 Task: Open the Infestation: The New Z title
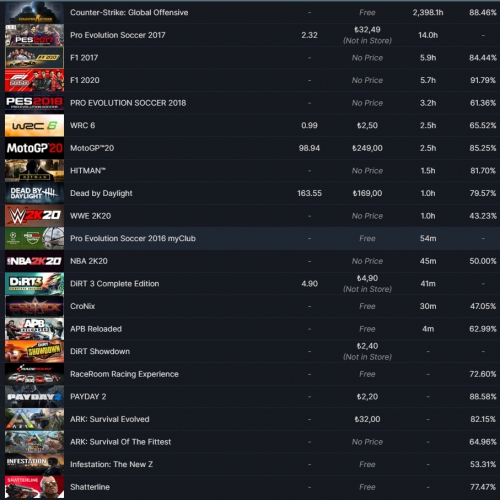tap(111, 465)
